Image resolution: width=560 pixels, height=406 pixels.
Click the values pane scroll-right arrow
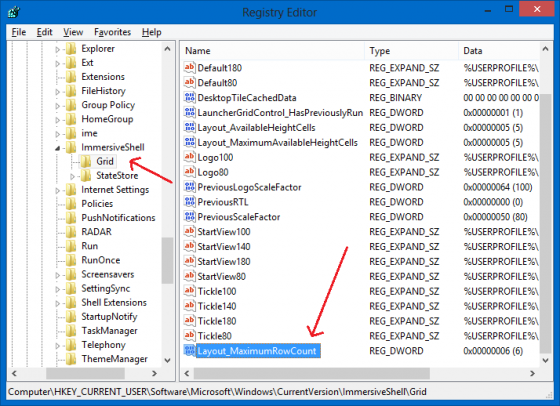[x=532, y=373]
